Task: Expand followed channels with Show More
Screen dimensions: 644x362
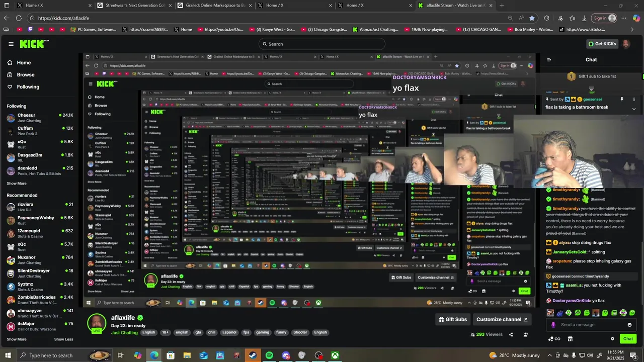Action: click(x=17, y=184)
